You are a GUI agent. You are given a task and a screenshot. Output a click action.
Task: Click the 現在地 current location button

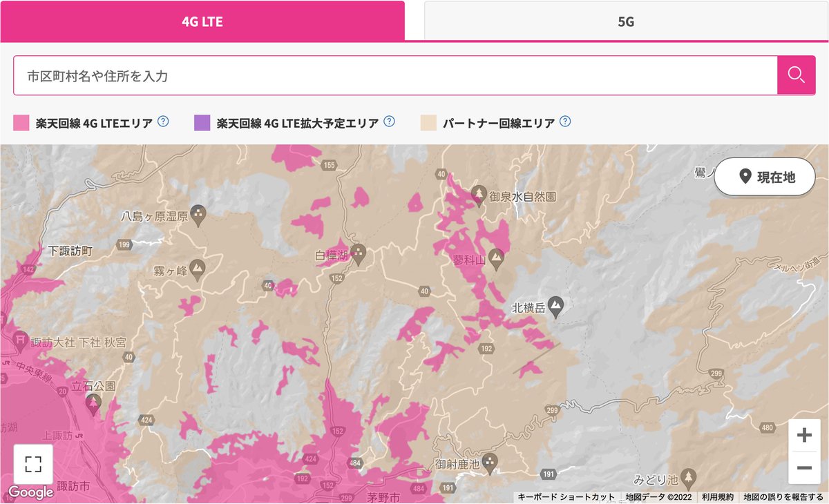766,177
